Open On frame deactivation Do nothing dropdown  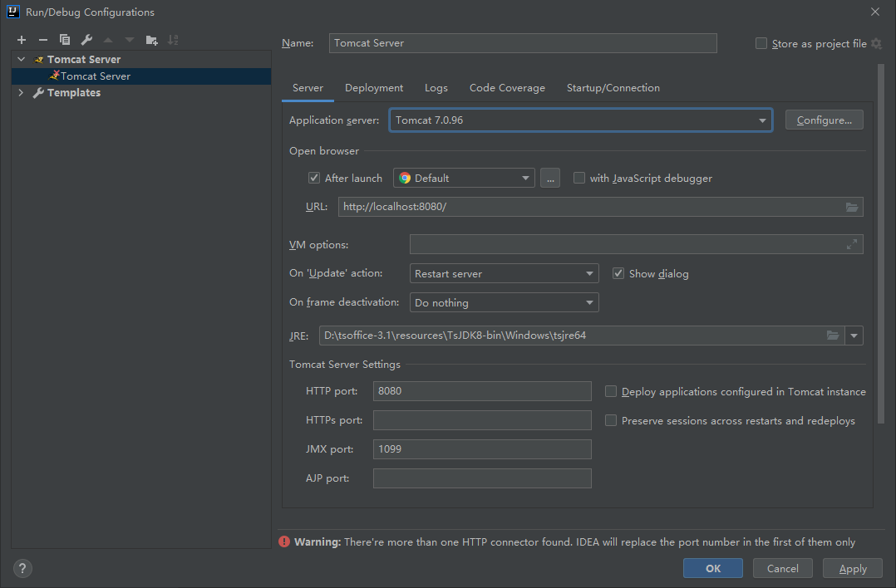click(504, 302)
